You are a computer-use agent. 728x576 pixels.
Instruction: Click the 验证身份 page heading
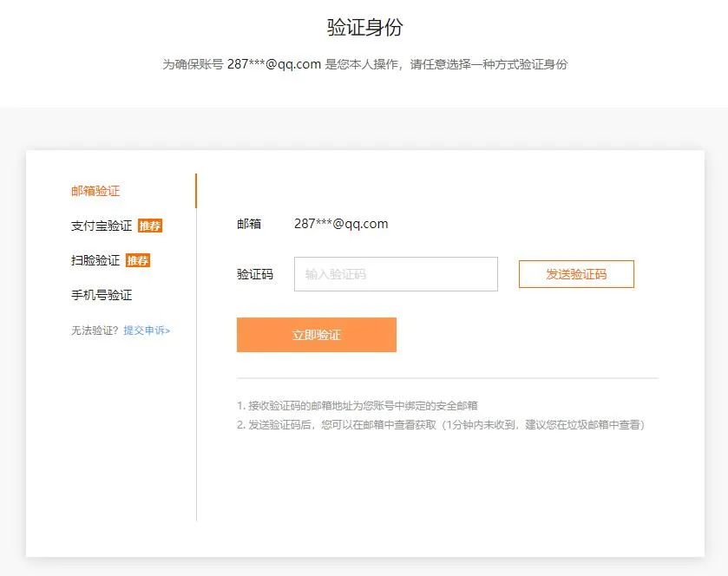pos(364,27)
